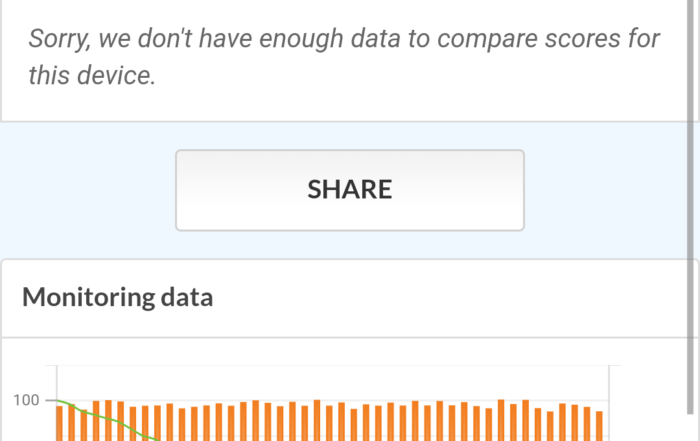Click the green line's lowest visible point
Image resolution: width=700 pixels, height=441 pixels.
pos(155,437)
